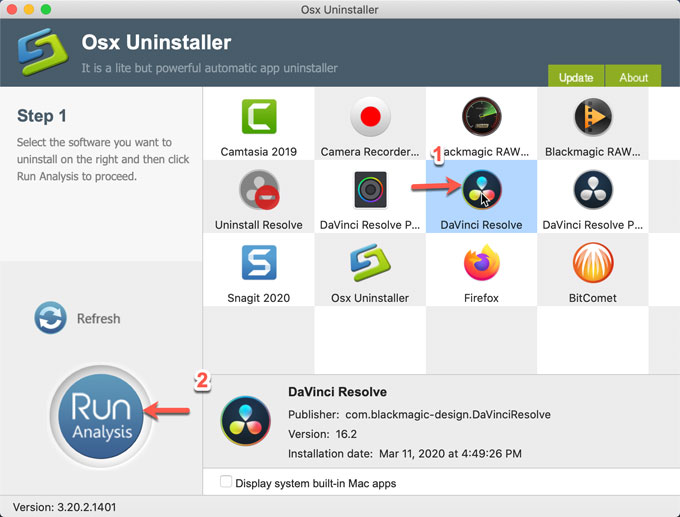
Task: Click the Publisher com.blackmagic-design.DaVinciResolve text
Action: click(x=419, y=415)
